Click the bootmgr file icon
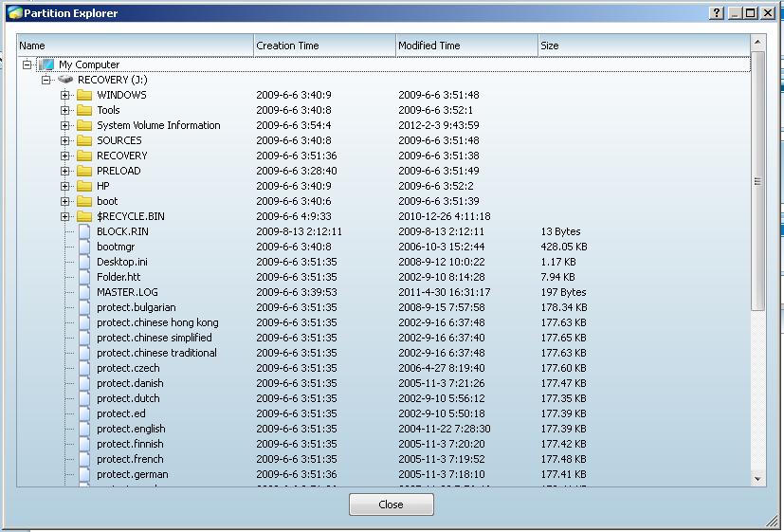The image size is (784, 532). pyautogui.click(x=84, y=247)
